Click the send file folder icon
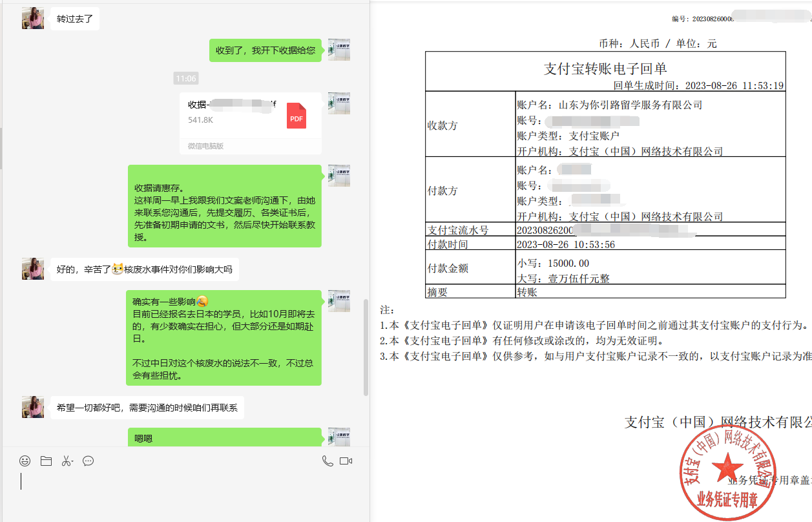Screen dimensions: 812x522 coord(46,461)
